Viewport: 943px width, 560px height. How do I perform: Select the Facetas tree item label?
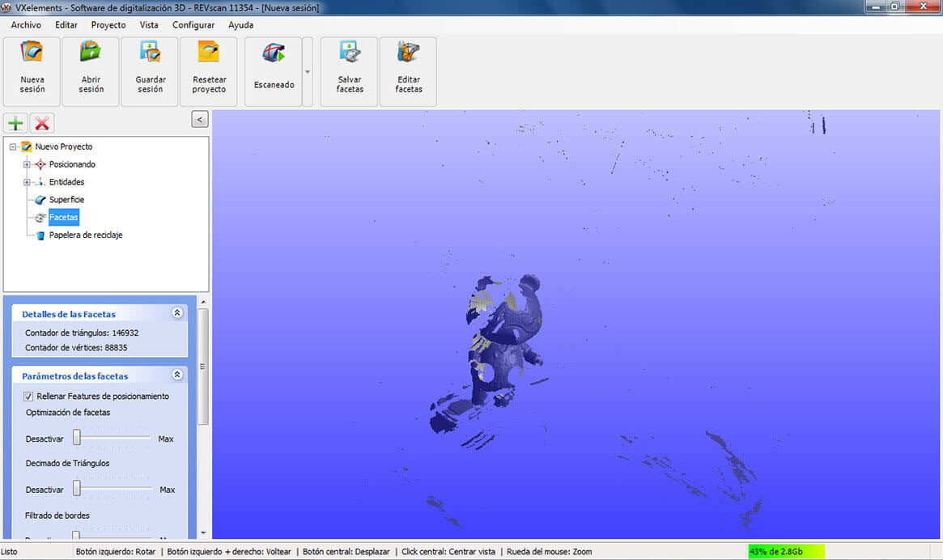click(64, 217)
